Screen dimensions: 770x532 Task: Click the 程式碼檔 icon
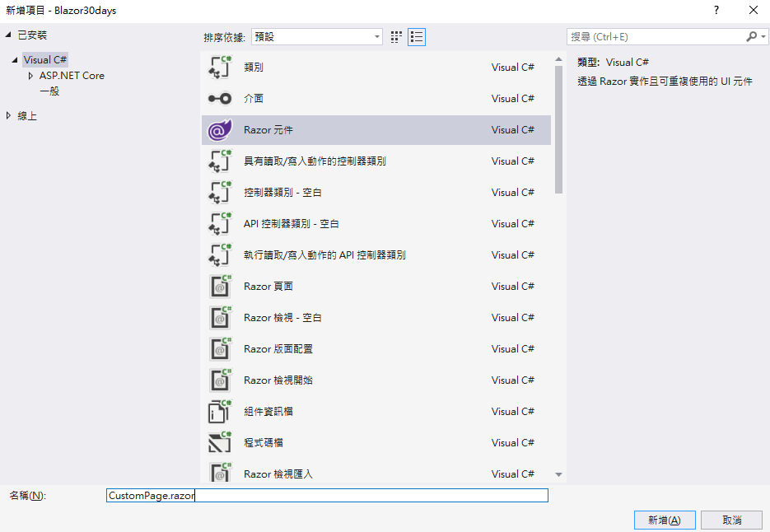pos(220,443)
